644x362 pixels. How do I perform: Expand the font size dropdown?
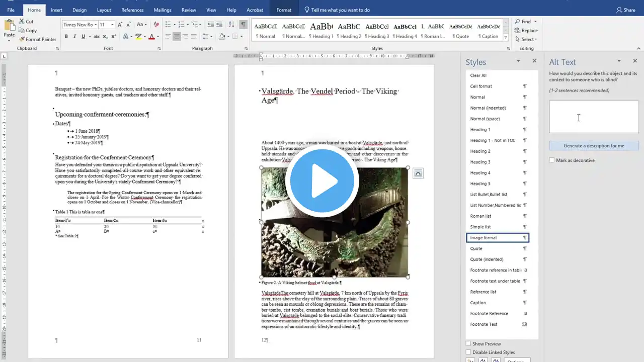point(112,25)
